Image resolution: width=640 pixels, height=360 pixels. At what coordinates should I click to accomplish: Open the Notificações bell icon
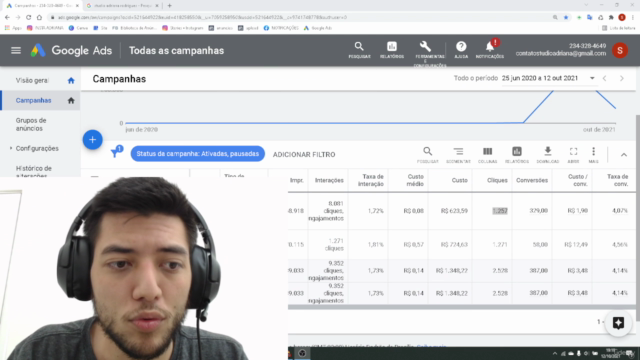click(490, 50)
